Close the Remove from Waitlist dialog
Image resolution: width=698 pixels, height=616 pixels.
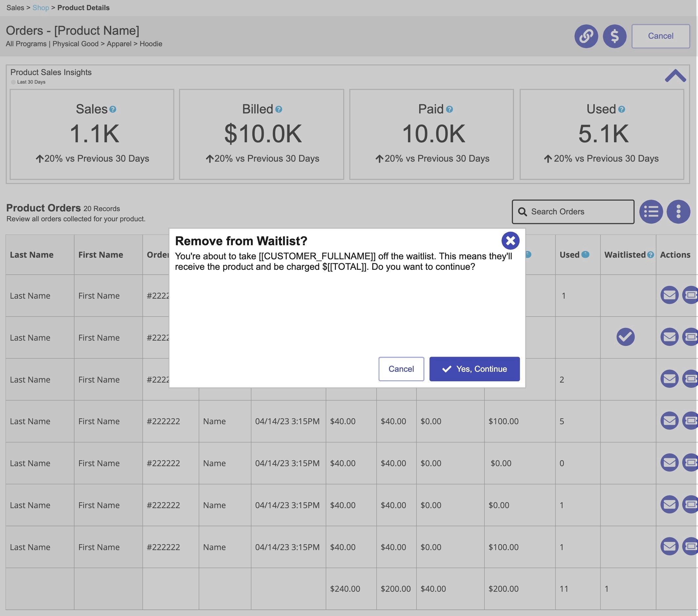[510, 241]
